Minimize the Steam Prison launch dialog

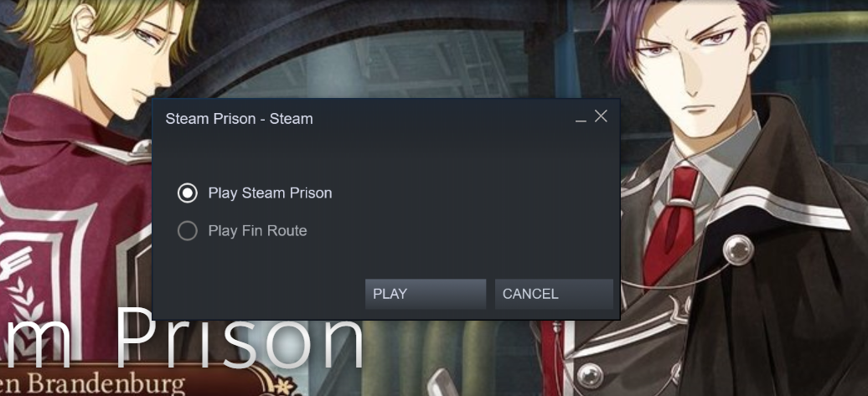(x=581, y=119)
